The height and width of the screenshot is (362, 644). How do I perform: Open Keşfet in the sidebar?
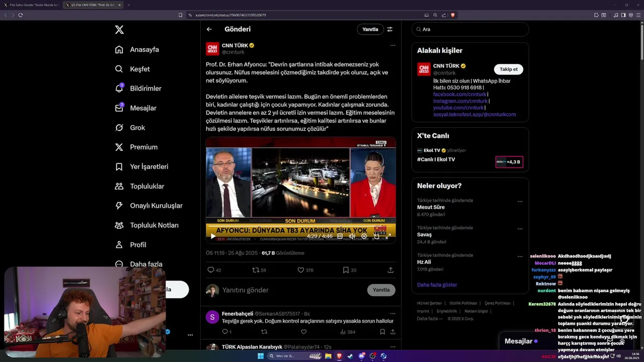(133, 69)
